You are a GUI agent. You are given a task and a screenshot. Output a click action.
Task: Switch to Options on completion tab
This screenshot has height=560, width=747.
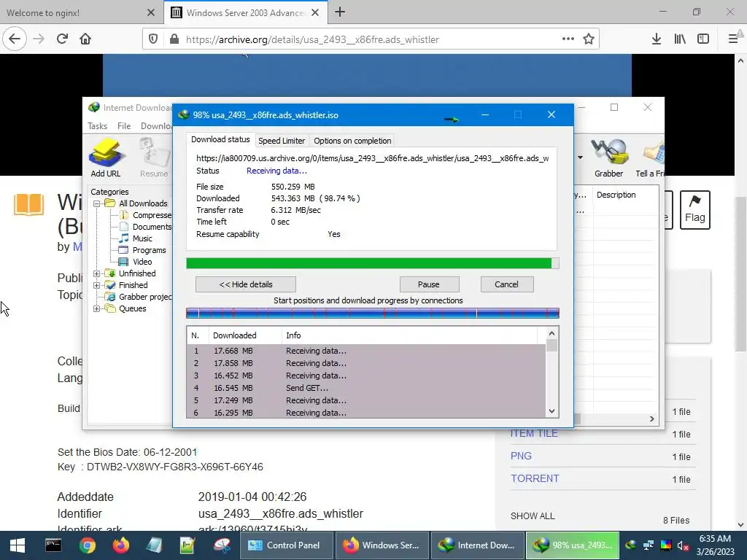(352, 141)
